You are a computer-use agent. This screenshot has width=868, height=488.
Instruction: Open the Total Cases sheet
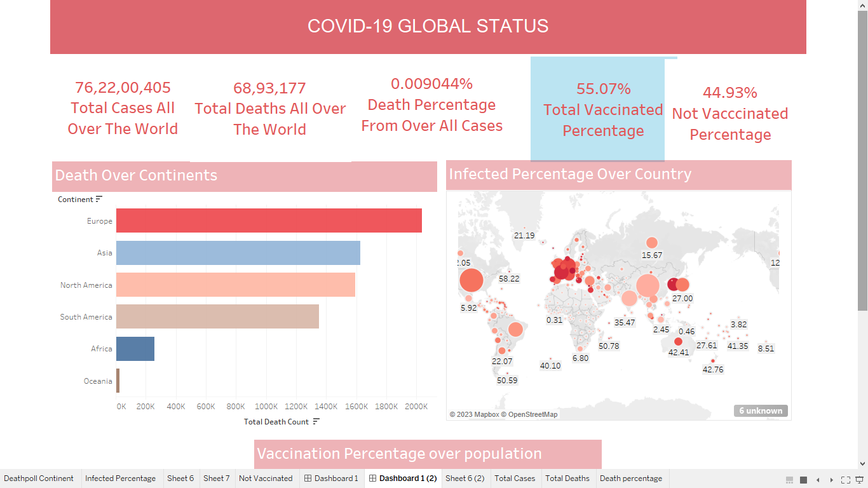515,478
